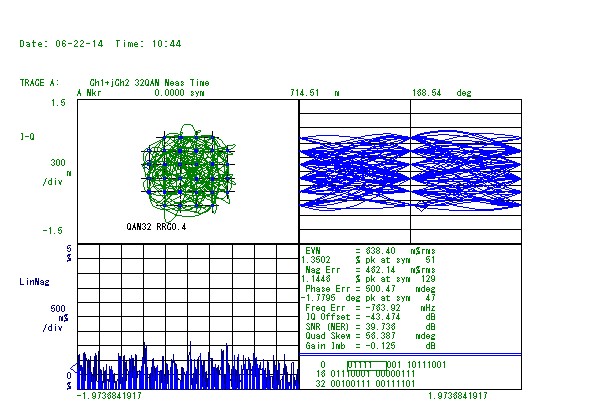
Task: Select symbol row 32 in the bit table
Action: point(366,384)
